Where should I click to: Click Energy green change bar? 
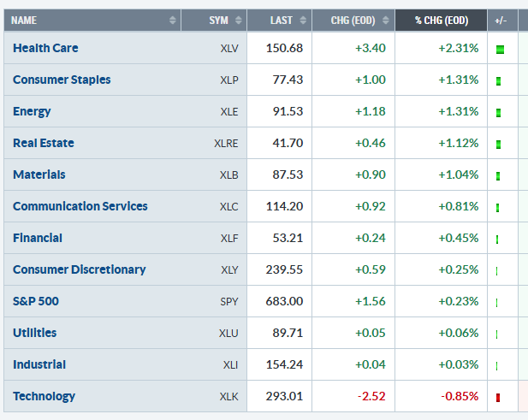pyautogui.click(x=498, y=113)
